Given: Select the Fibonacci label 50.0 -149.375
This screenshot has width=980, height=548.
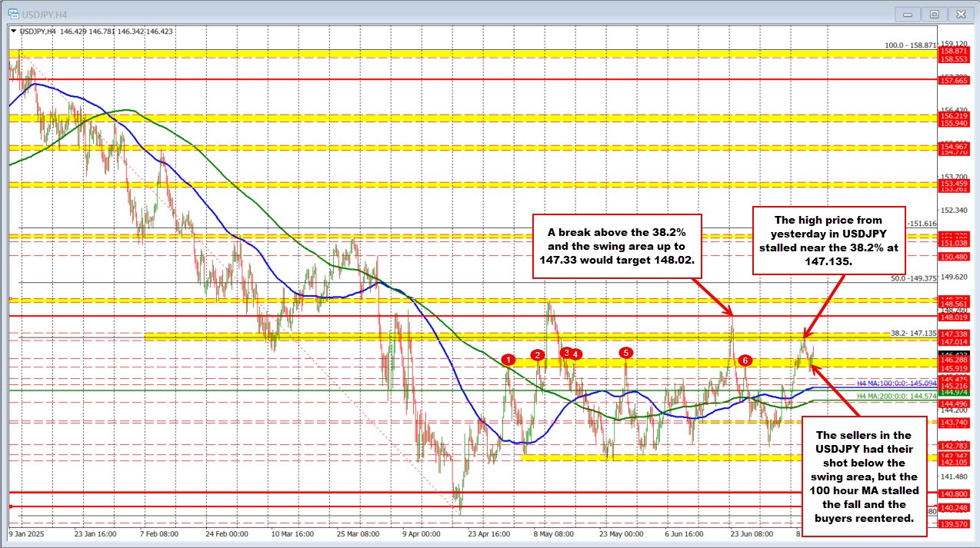Looking at the screenshot, I should (913, 278).
